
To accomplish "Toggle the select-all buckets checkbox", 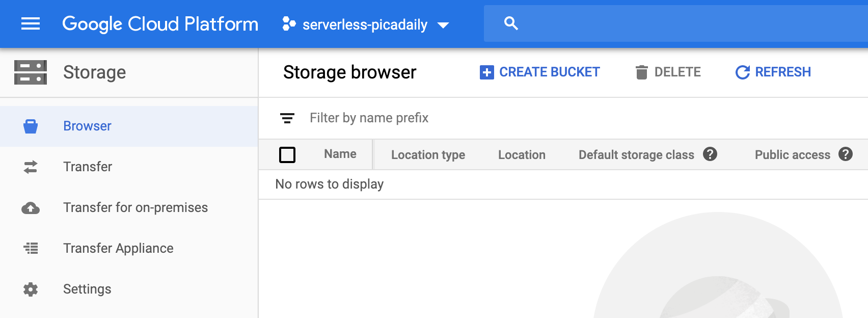I will coord(287,154).
